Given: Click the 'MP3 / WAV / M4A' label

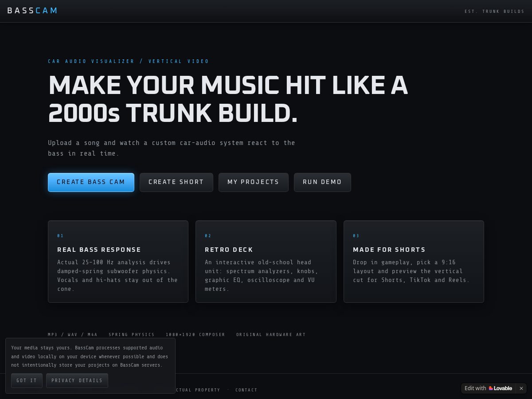Looking at the screenshot, I should point(73,335).
